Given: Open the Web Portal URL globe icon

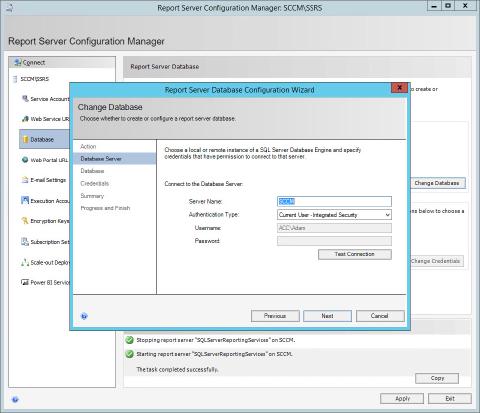Looking at the screenshot, I should 25,160.
